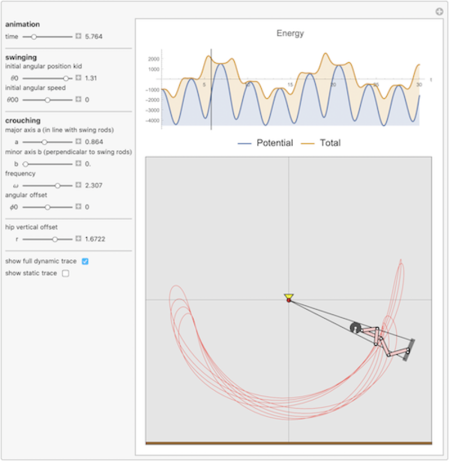This screenshot has height=462, width=450.
Task: Click the yellow pivot marker of the swing
Action: (289, 296)
